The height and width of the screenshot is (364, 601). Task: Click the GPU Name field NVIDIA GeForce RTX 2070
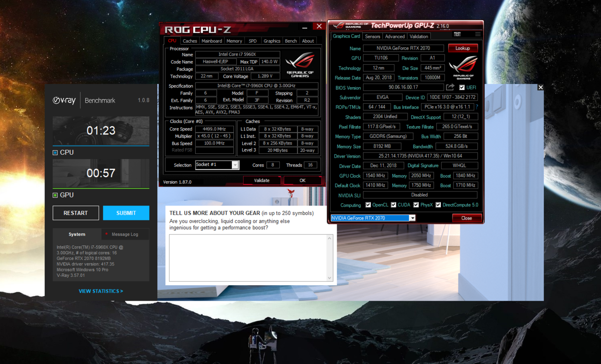[x=403, y=48]
